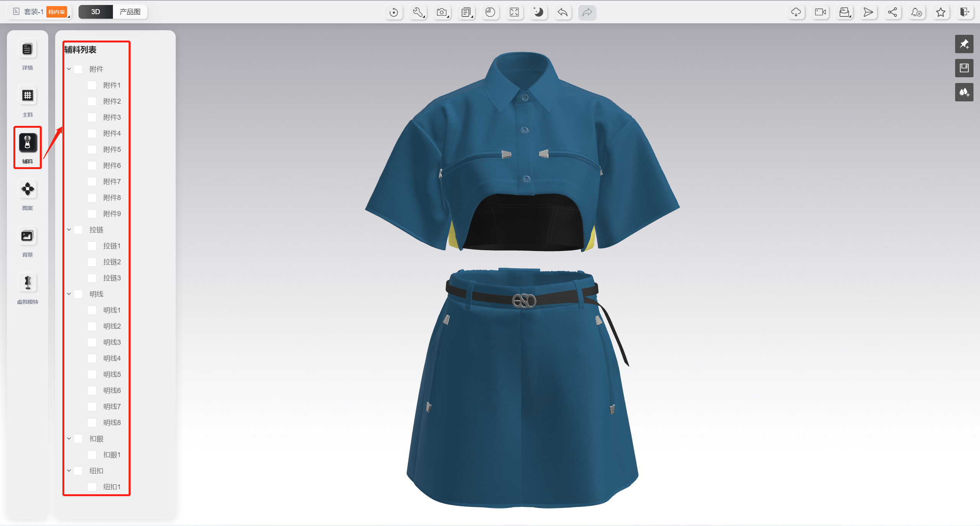Click the star favorite icon
The width and height of the screenshot is (980, 526).
click(941, 12)
